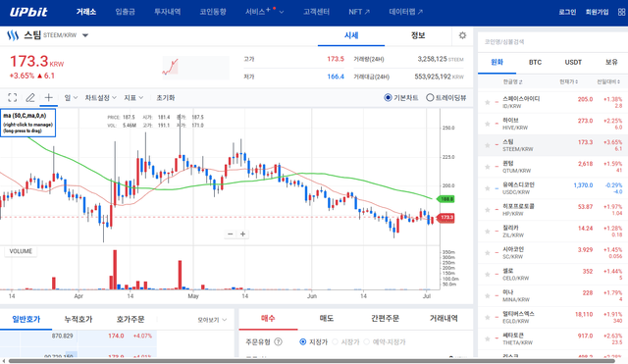Click the fullscreen chart icon
Image resolution: width=628 pixels, height=364 pixels.
(13, 97)
